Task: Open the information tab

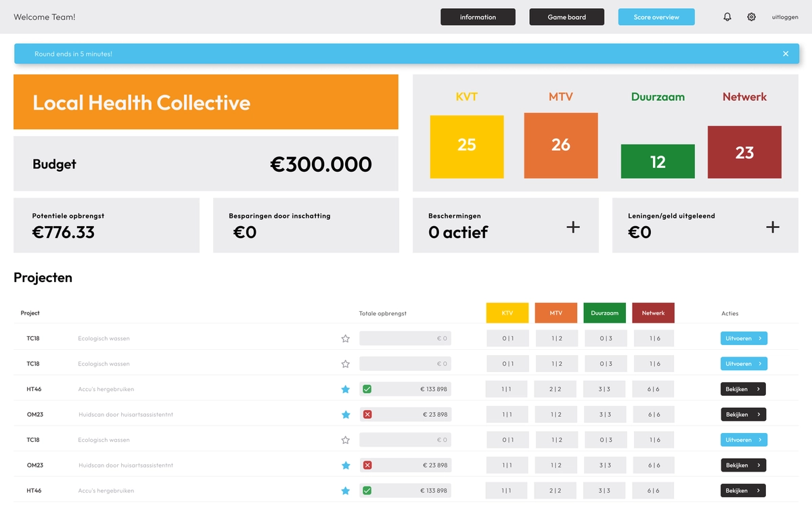Action: point(478,17)
